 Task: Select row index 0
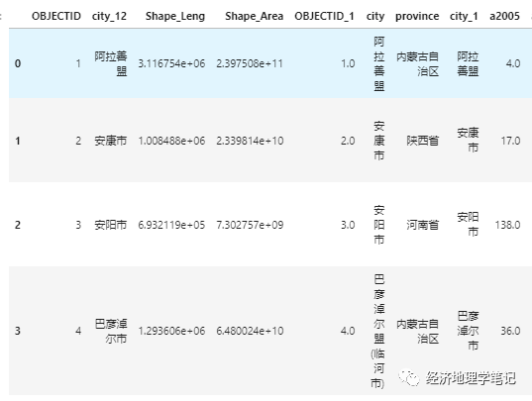tap(18, 63)
